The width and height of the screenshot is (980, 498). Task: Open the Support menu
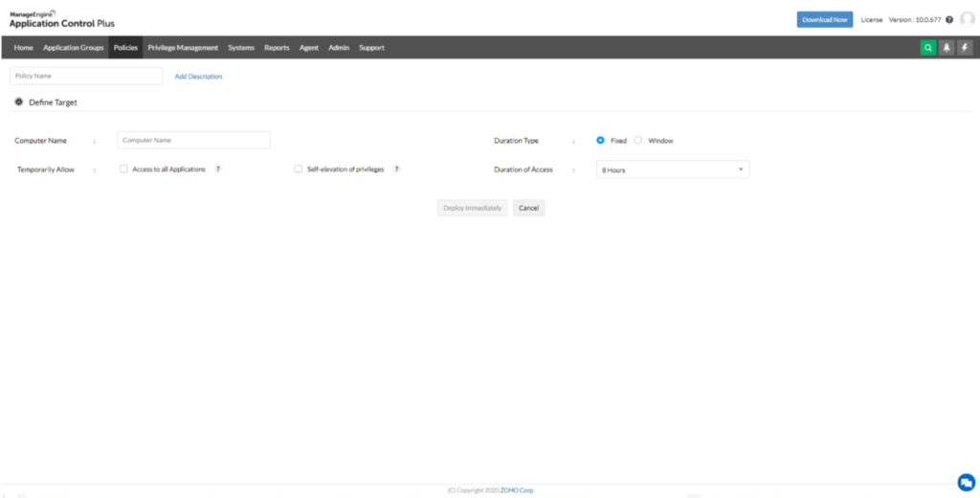[372, 48]
